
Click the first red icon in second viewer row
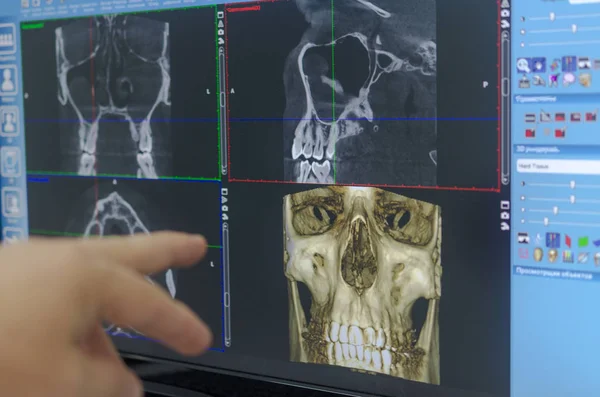530,133
